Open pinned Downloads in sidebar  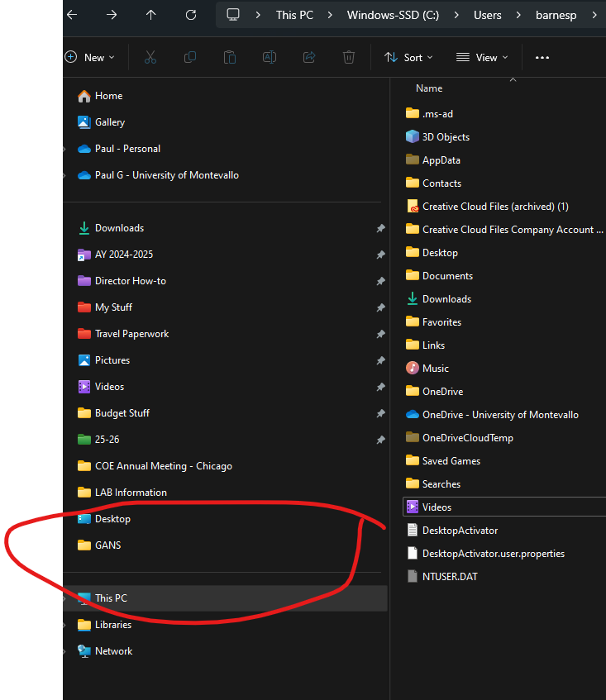(111, 227)
